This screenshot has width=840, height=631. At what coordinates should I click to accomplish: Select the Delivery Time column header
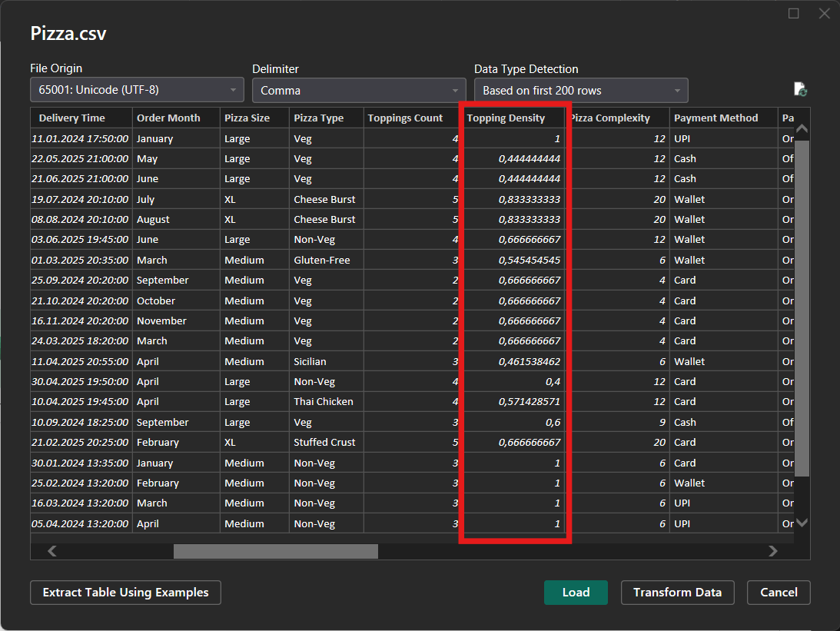(72, 118)
